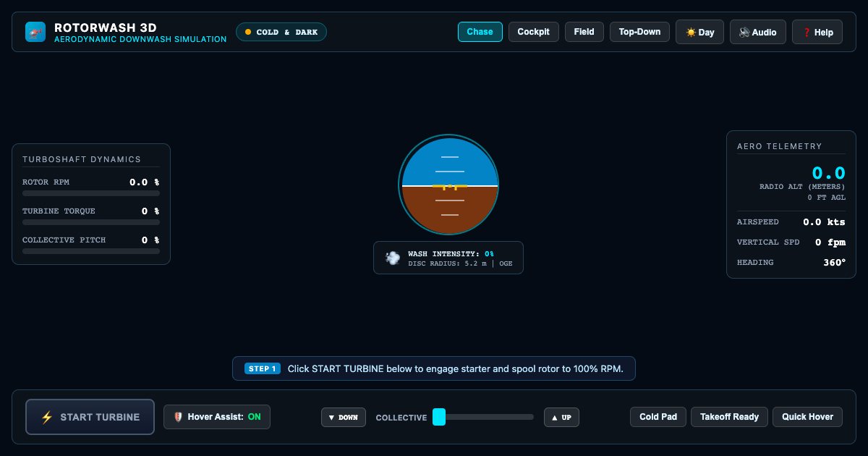Click the 0 FT AGL text
868x456 pixels.
[x=827, y=197]
